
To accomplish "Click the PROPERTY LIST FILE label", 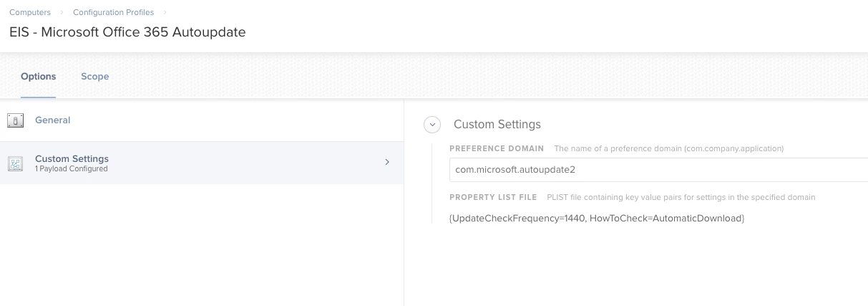I will [x=493, y=197].
